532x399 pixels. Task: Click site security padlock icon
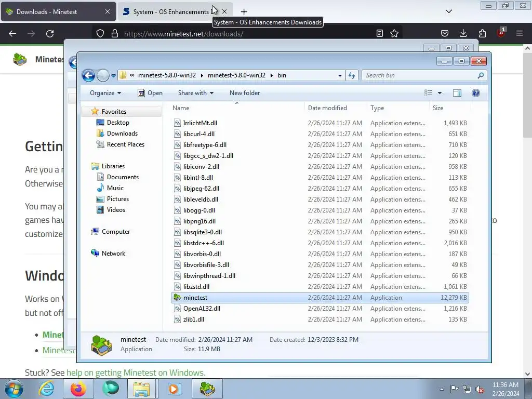[x=115, y=34]
